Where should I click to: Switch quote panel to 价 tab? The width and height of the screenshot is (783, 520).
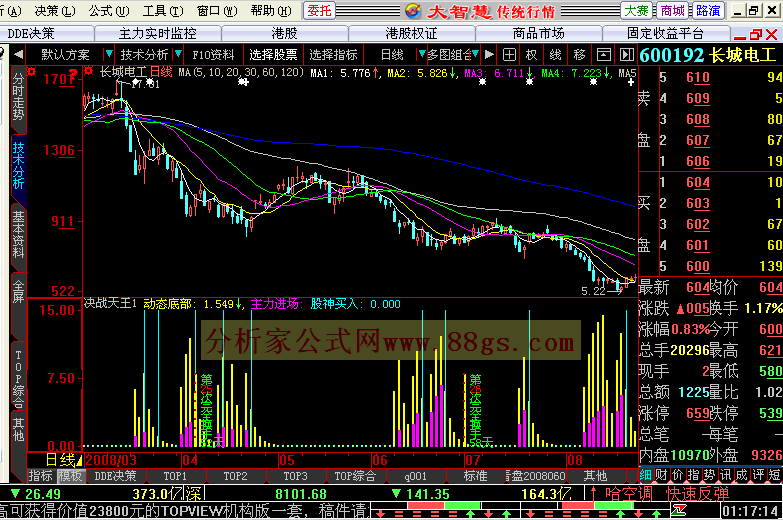(x=678, y=475)
